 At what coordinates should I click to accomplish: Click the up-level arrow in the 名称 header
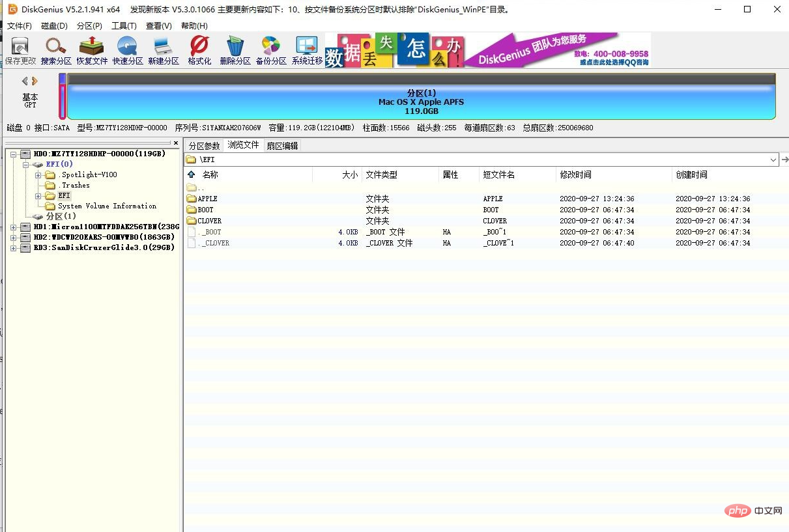pos(191,175)
